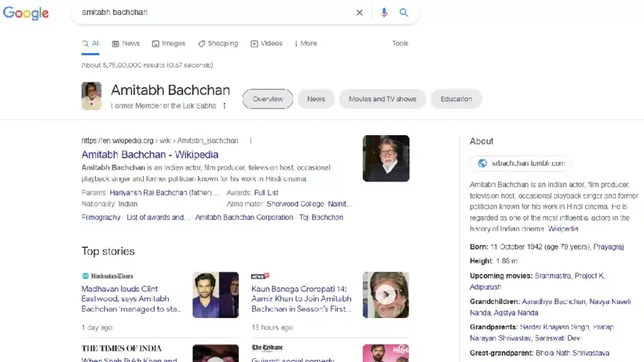Viewport: 644px width, 362px height.
Task: Click The Tribune source logo
Action: click(267, 348)
